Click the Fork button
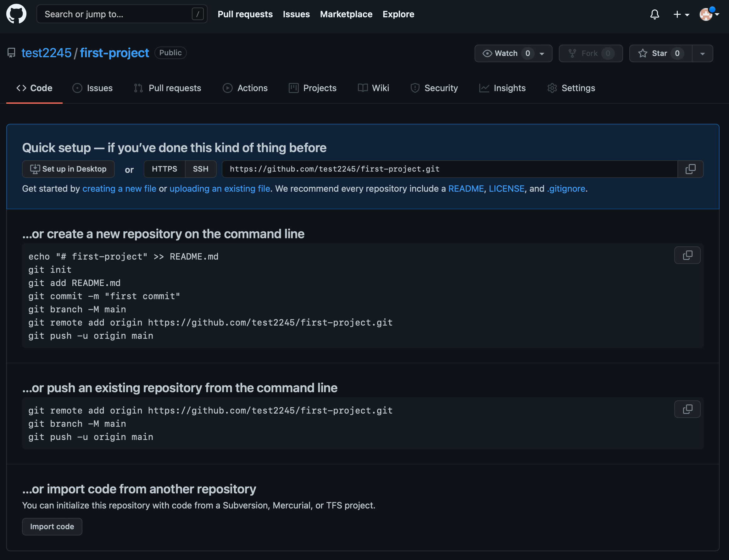 591,53
